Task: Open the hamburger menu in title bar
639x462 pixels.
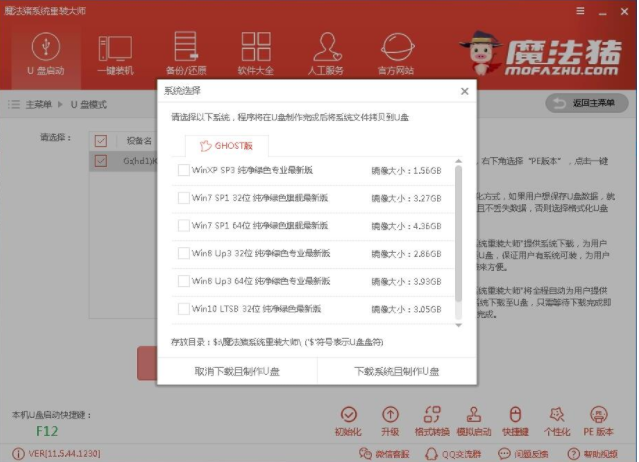Action: coord(580,11)
